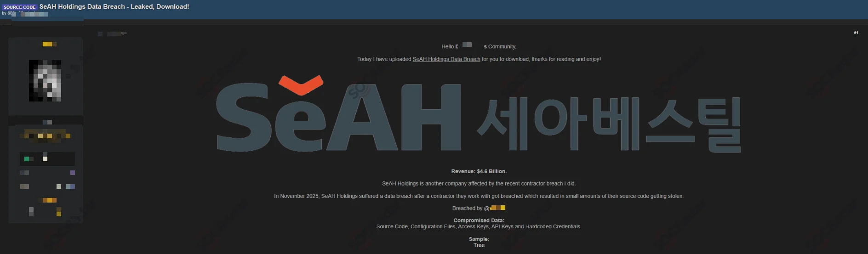Click the Source Code, Configuration Files line

[x=479, y=226]
